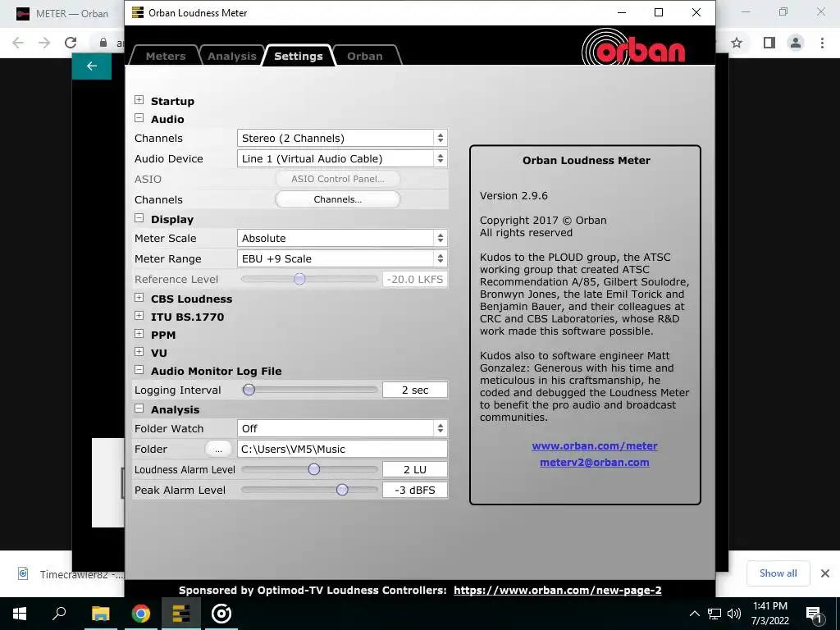Open the Folder Watch dropdown
The image size is (840, 630).
[x=342, y=428]
